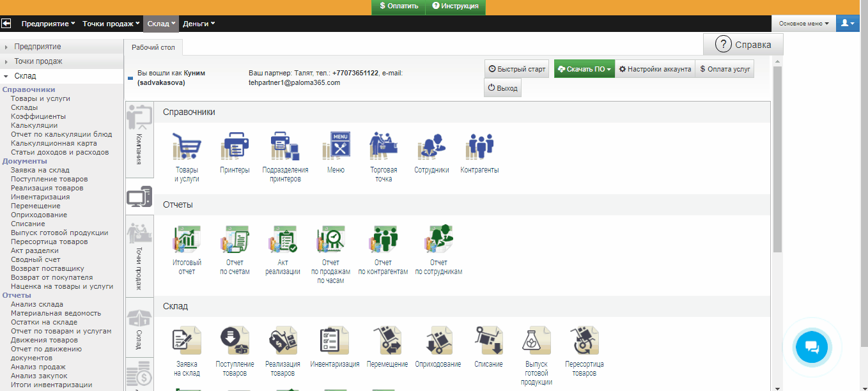Open the Сотрудники icon
Image resolution: width=868 pixels, height=391 pixels.
coord(431,147)
